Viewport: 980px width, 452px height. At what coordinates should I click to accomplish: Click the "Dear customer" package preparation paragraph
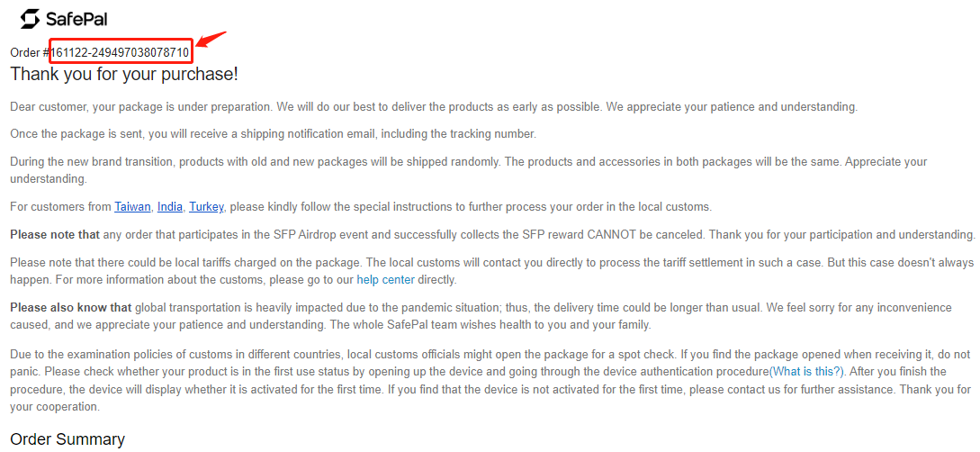click(x=433, y=107)
